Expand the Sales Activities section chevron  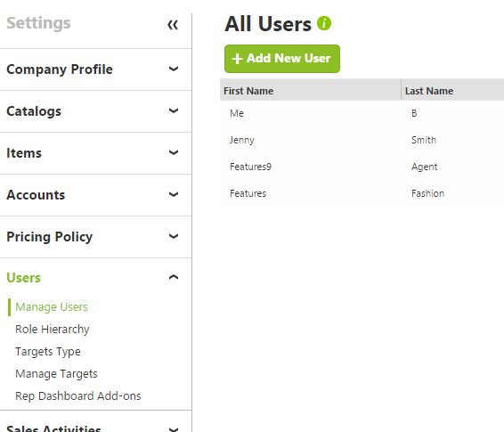(x=174, y=428)
